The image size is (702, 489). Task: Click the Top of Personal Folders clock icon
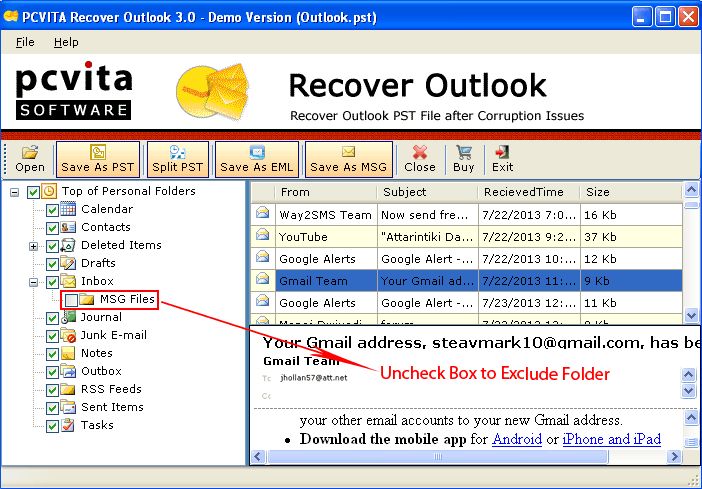49,191
